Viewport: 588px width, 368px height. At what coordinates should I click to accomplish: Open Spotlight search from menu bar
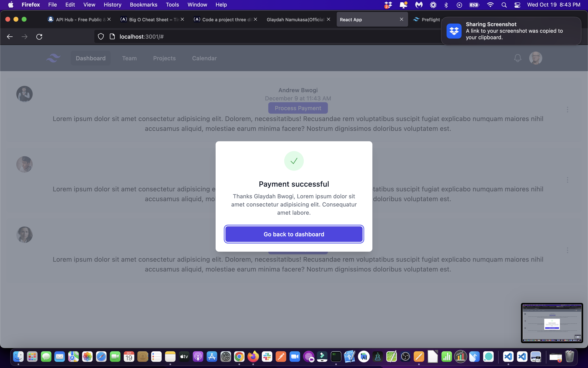(504, 5)
